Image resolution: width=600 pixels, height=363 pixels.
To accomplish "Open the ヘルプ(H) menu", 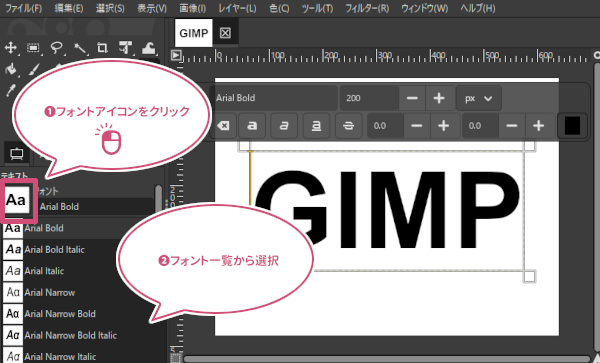I will point(478,8).
